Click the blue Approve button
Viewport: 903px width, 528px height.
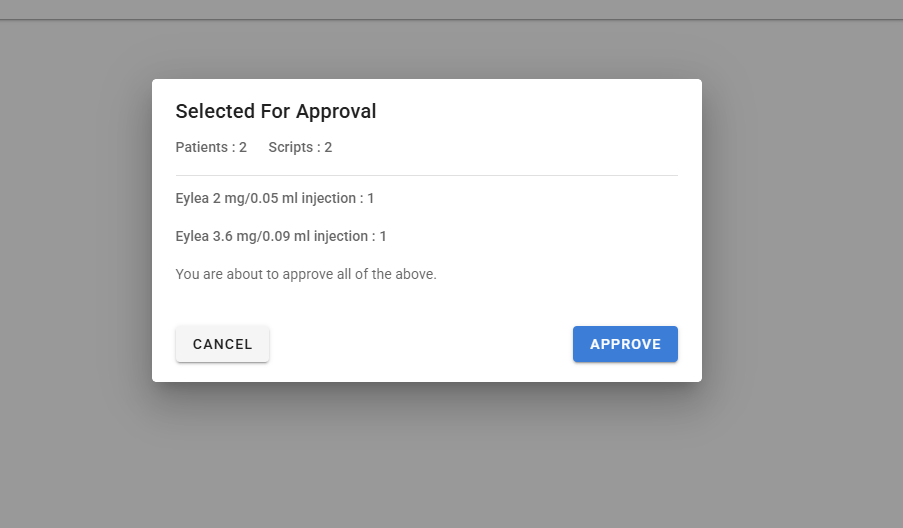click(625, 344)
